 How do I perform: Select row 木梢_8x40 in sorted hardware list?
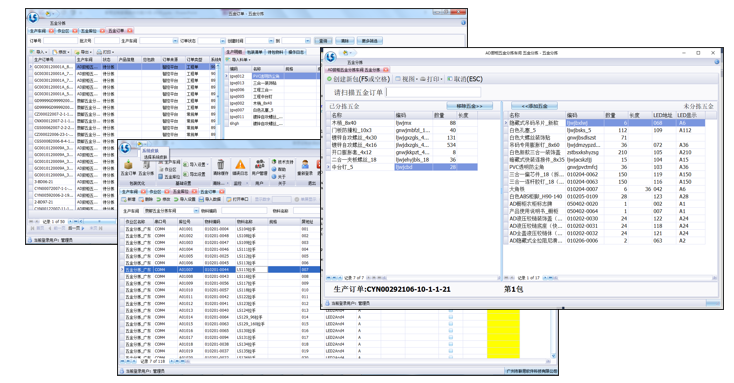coord(401,123)
